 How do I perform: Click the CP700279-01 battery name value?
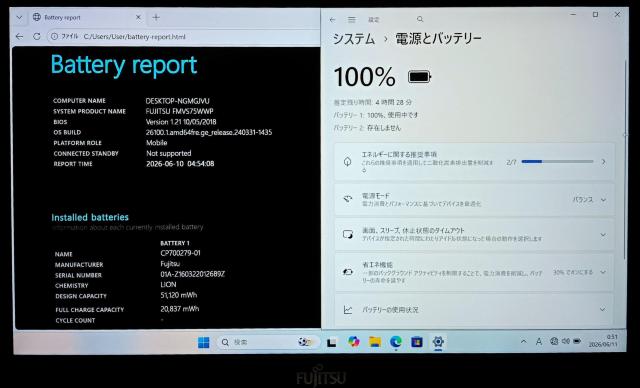[x=180, y=253]
